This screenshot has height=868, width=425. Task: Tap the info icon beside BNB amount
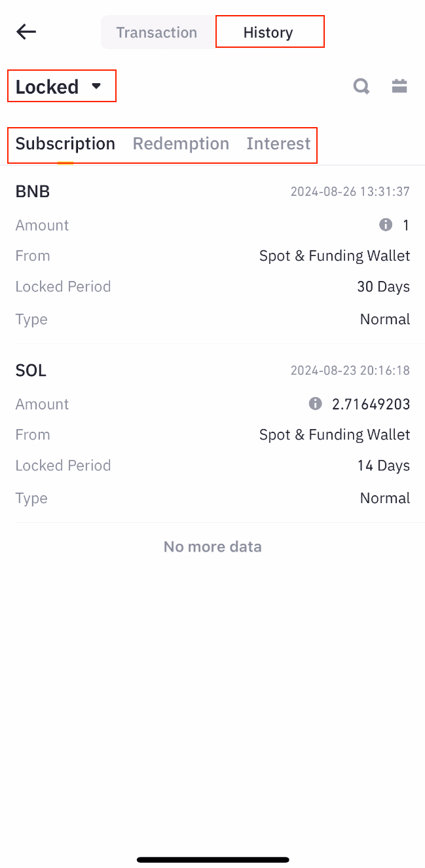point(386,225)
